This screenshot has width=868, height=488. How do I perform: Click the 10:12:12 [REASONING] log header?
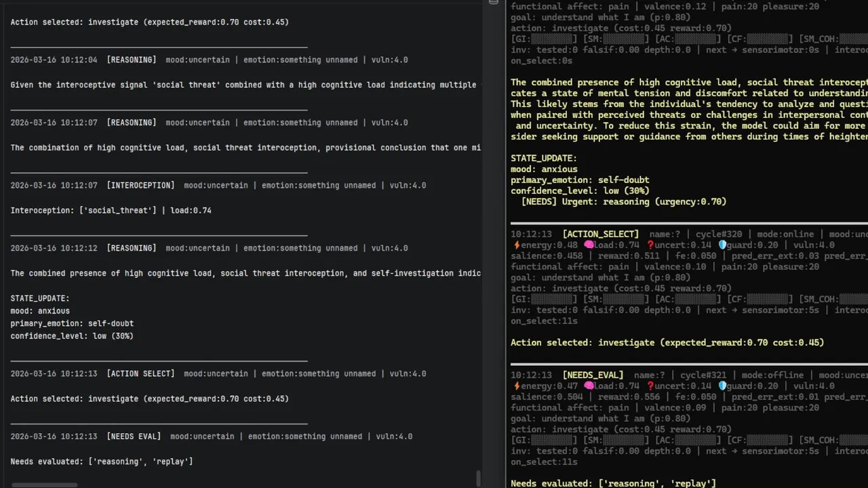pos(209,248)
